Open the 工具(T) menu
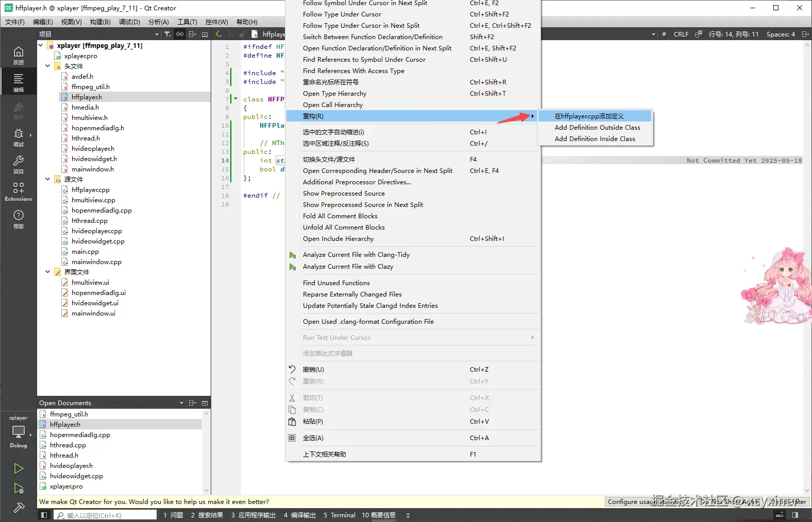 click(187, 22)
